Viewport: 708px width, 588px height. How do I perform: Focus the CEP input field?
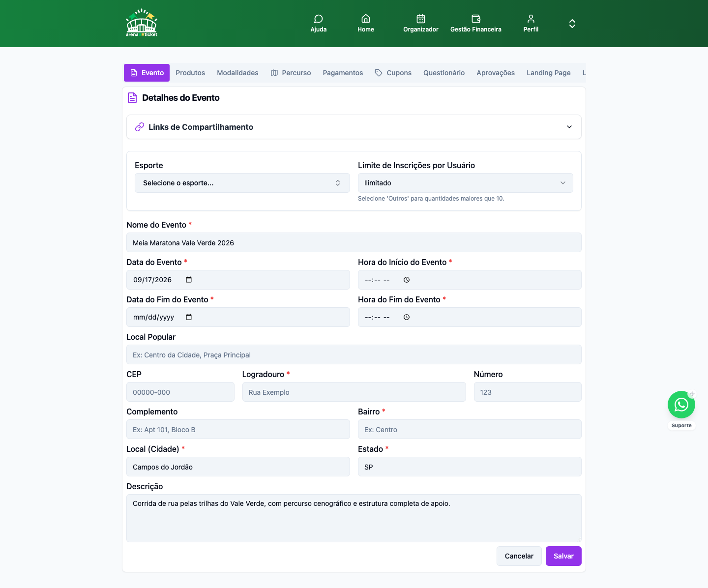180,392
